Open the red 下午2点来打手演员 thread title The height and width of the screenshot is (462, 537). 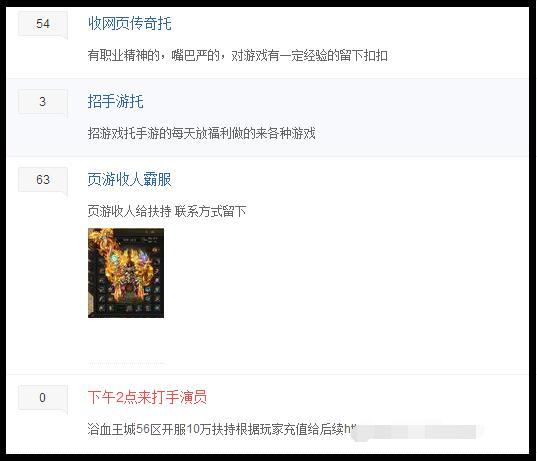click(147, 397)
